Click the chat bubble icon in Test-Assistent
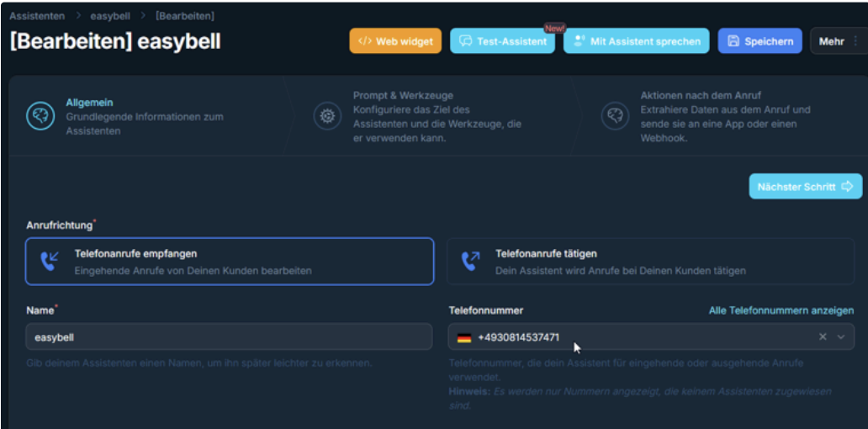 [x=466, y=41]
